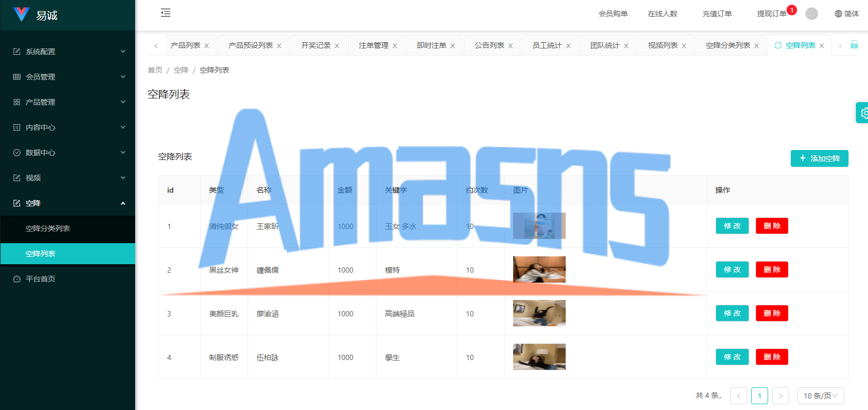This screenshot has height=410, width=868.
Task: Open the image thumbnail for 鐘佩儒
Action: (x=539, y=269)
